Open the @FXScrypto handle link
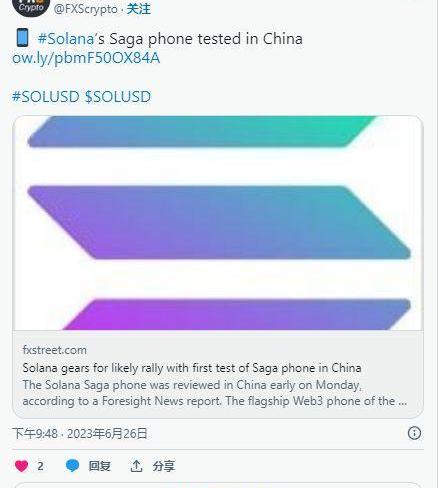Image resolution: width=438 pixels, height=488 pixels. [86, 9]
